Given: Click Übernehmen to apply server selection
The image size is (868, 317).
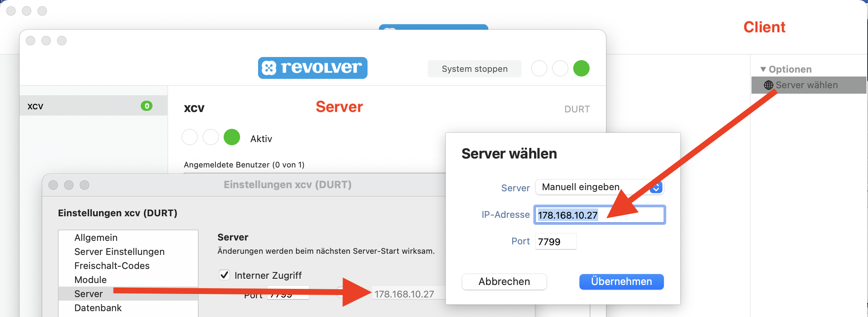Looking at the screenshot, I should [621, 281].
